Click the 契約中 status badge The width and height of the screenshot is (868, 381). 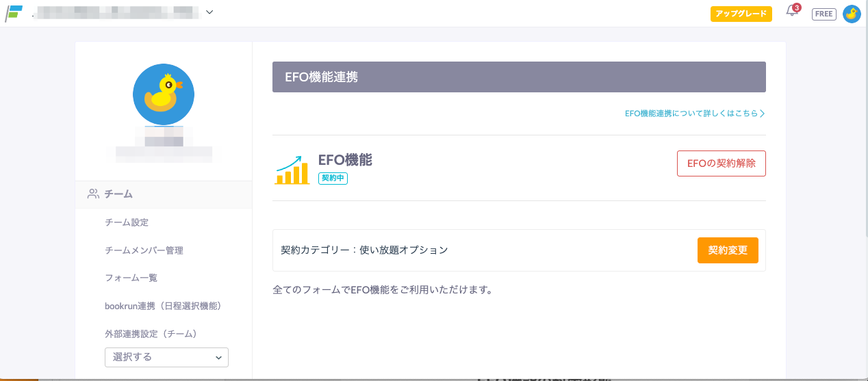pyautogui.click(x=333, y=179)
